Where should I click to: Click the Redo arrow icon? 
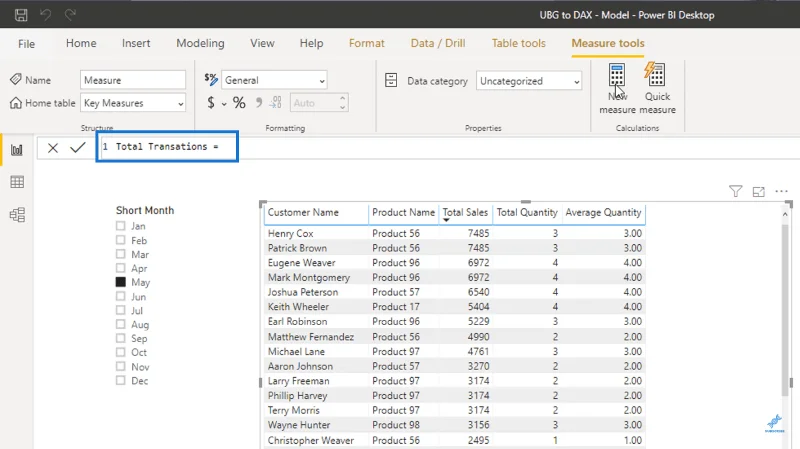coord(70,15)
